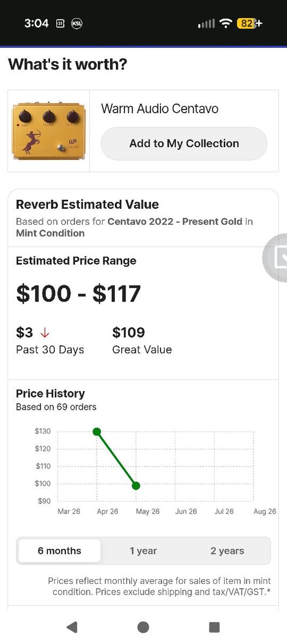
Task: Open the Warm Audio Centavo pedal thumbnail
Action: (49, 131)
